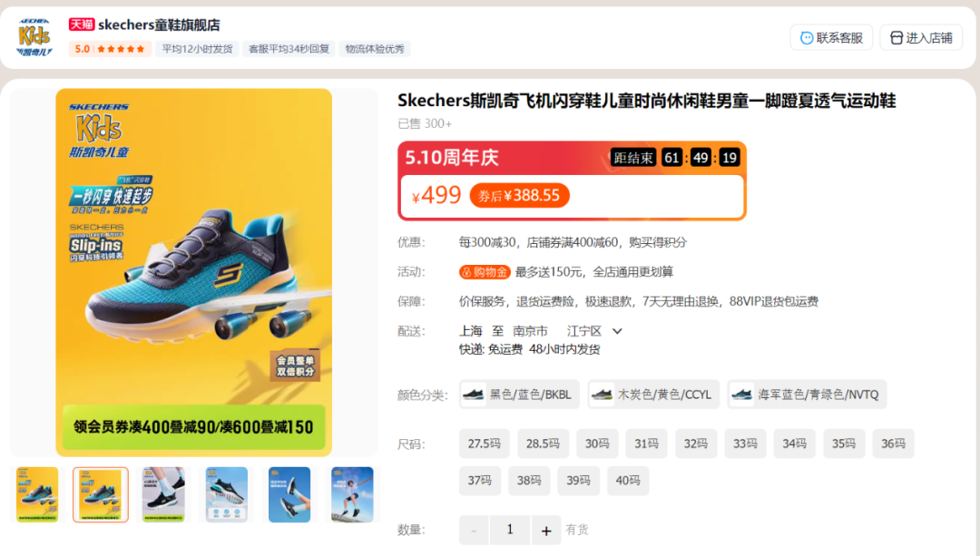Increase quantity with the plus button
Viewport: 980px width, 556px height.
[546, 531]
